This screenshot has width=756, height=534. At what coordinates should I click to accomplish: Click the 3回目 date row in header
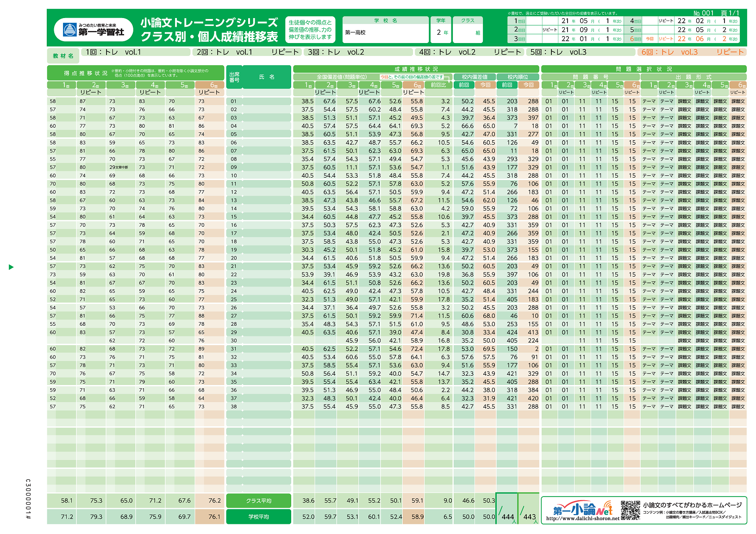tap(566, 39)
